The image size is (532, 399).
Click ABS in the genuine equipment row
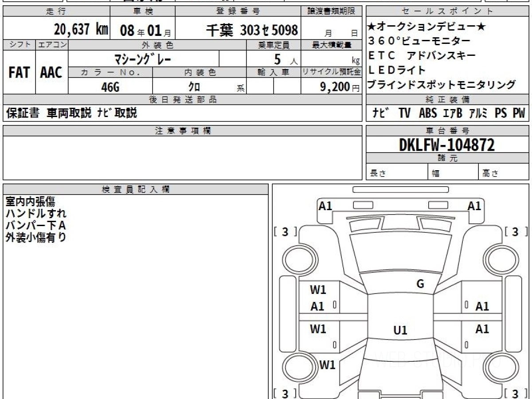click(x=428, y=113)
